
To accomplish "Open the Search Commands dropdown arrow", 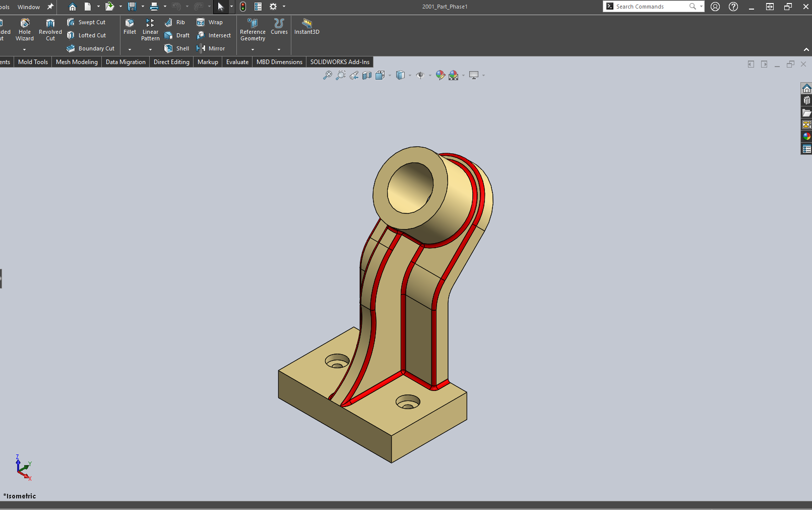I will point(701,7).
